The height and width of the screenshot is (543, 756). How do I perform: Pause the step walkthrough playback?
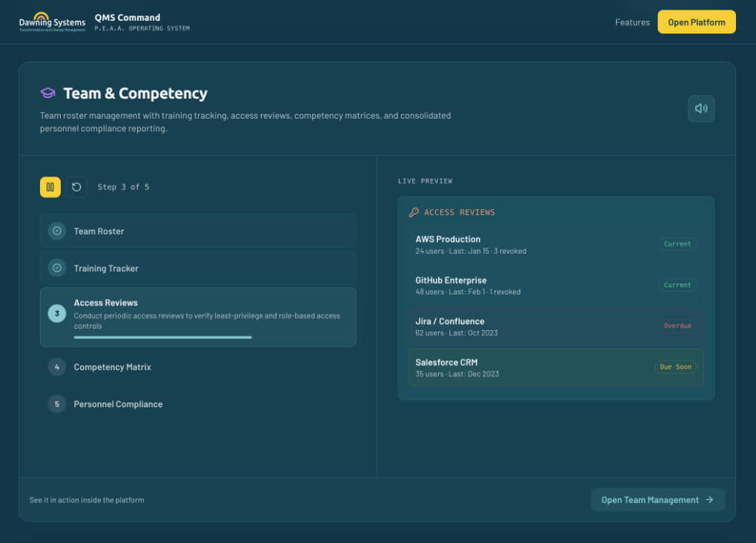click(x=50, y=187)
